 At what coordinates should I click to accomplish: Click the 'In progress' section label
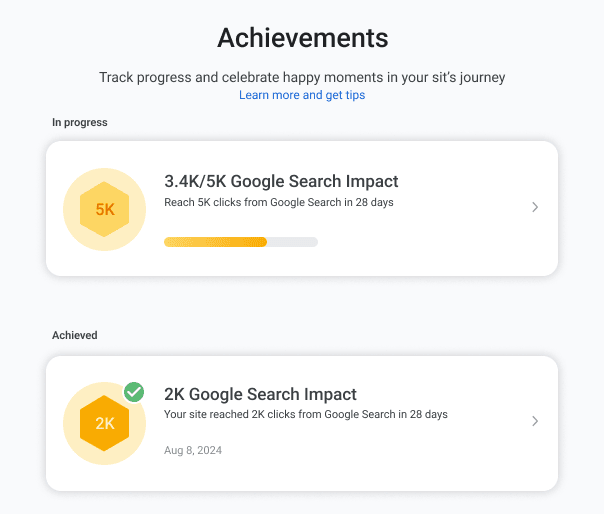[80, 122]
